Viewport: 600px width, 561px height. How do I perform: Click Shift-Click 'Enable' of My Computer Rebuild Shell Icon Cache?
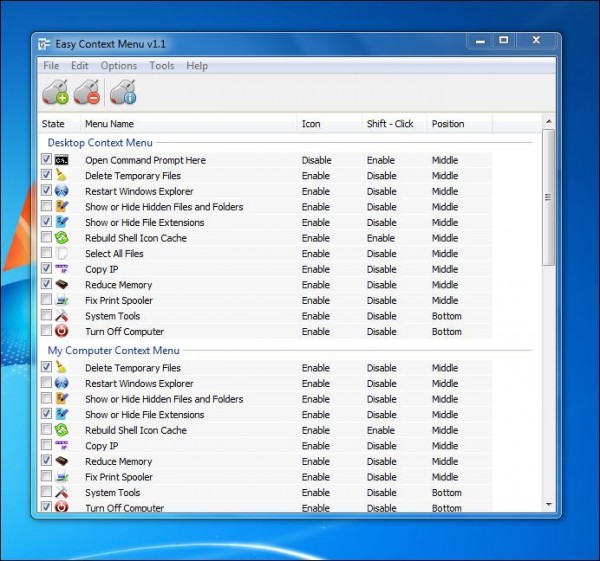coord(381,430)
